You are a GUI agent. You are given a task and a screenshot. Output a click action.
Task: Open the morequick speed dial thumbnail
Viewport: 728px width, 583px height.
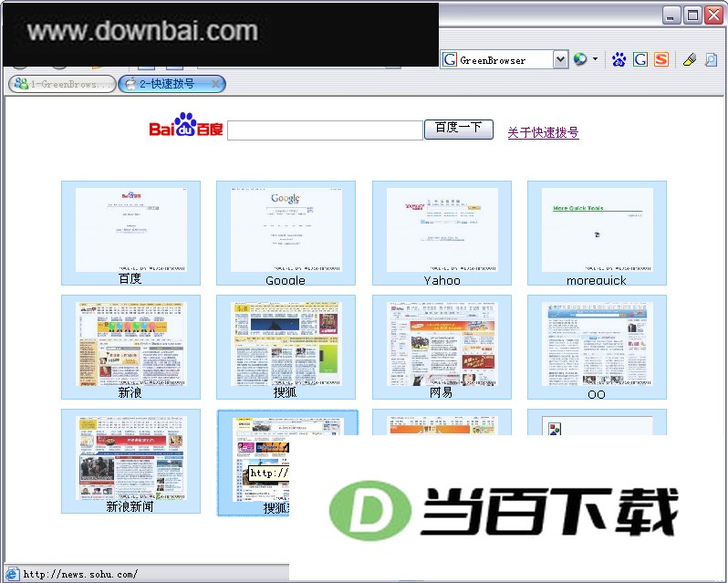click(x=597, y=233)
